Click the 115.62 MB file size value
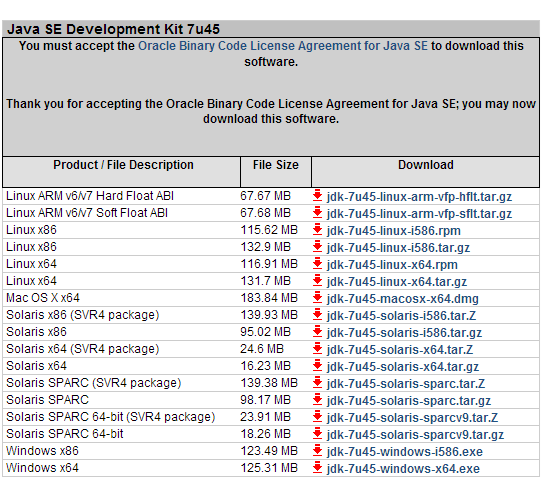Screen dimensions: 546x483 (269, 230)
